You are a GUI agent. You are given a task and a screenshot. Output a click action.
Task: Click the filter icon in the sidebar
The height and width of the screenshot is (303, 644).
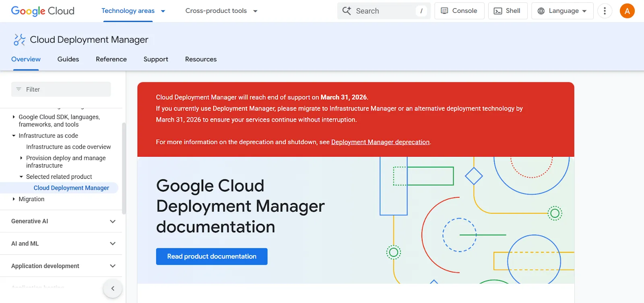[x=19, y=89]
